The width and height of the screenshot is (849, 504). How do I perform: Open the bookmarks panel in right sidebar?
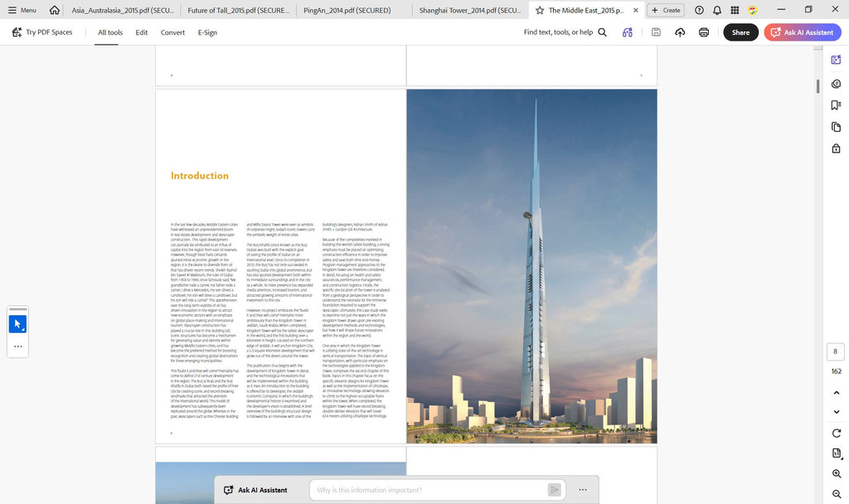click(836, 105)
